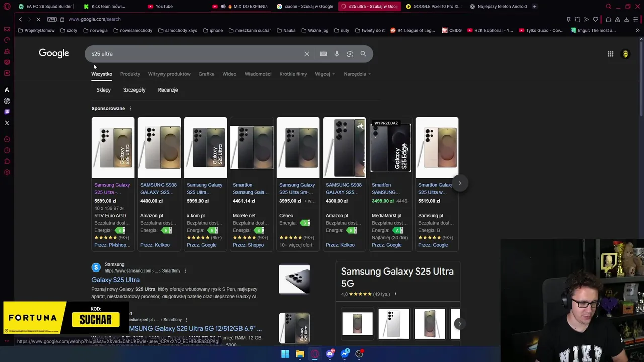Open the nowesamochody bookmark folder
Screen dimensions: 644x362
(x=133, y=30)
